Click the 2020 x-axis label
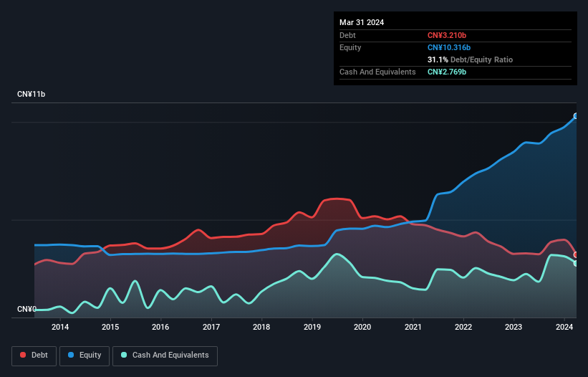Image resolution: width=588 pixels, height=377 pixels. 362,327
